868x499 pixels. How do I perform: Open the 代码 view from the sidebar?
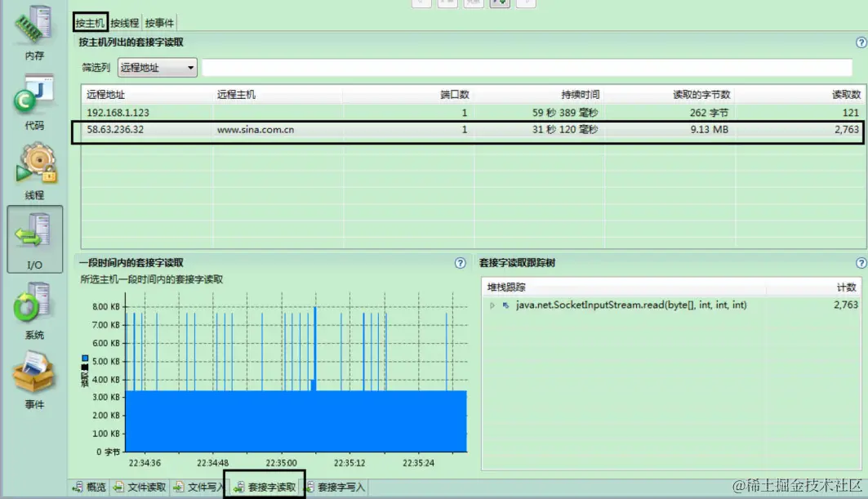(x=33, y=98)
